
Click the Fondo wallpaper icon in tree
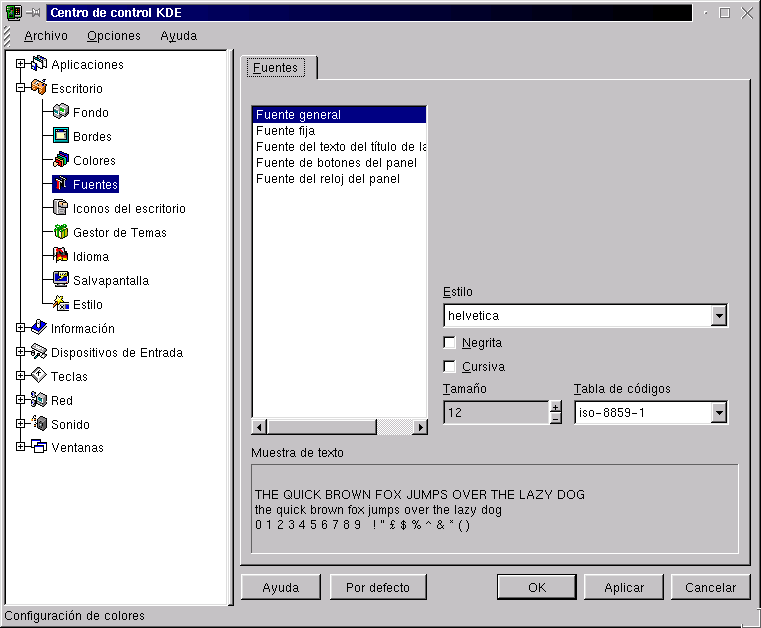[x=60, y=113]
